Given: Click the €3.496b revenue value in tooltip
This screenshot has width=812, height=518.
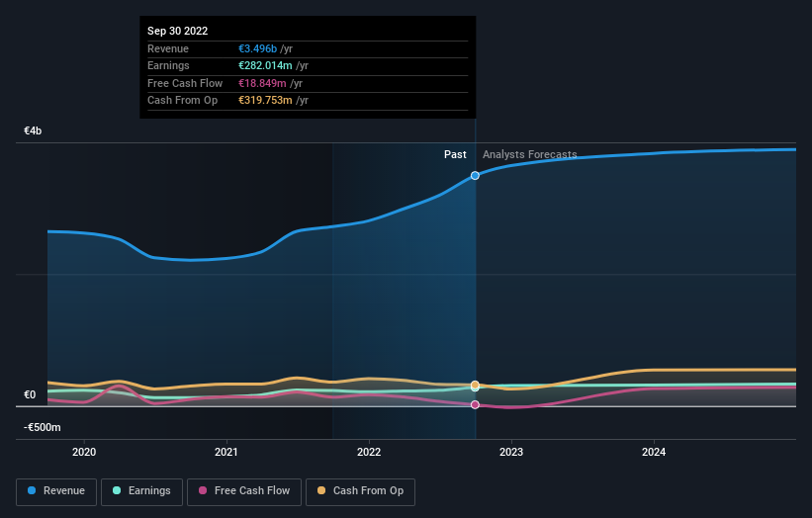Looking at the screenshot, I should point(257,48).
